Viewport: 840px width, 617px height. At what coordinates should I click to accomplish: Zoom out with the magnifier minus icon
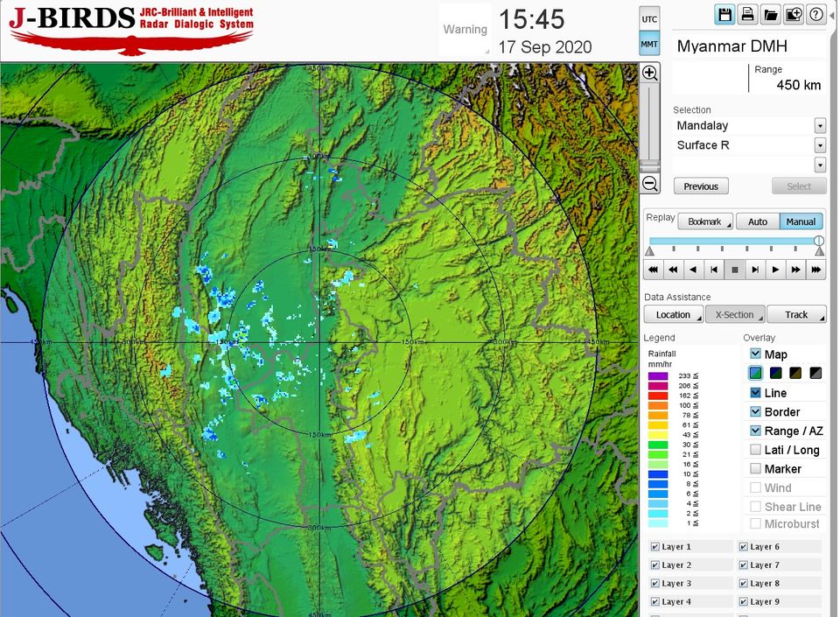click(x=649, y=184)
